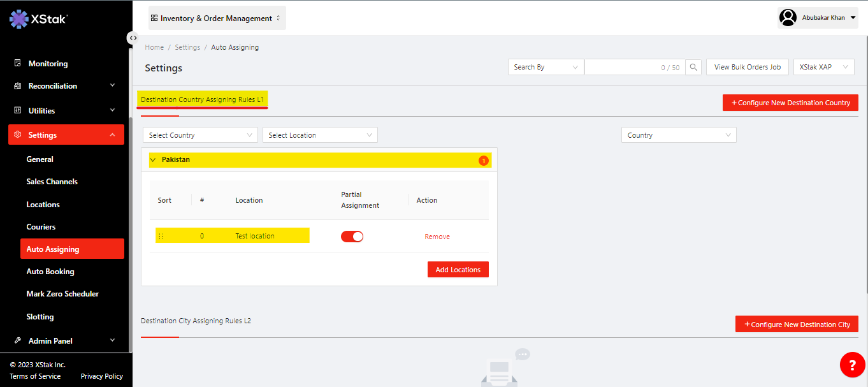Click the Add Locations button
This screenshot has height=387, width=868.
pyautogui.click(x=458, y=270)
